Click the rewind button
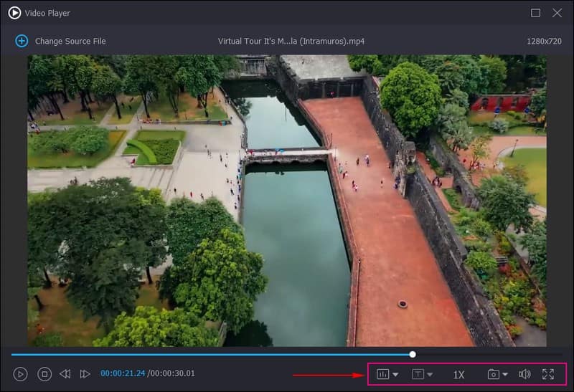This screenshot has width=574, height=392. point(65,373)
